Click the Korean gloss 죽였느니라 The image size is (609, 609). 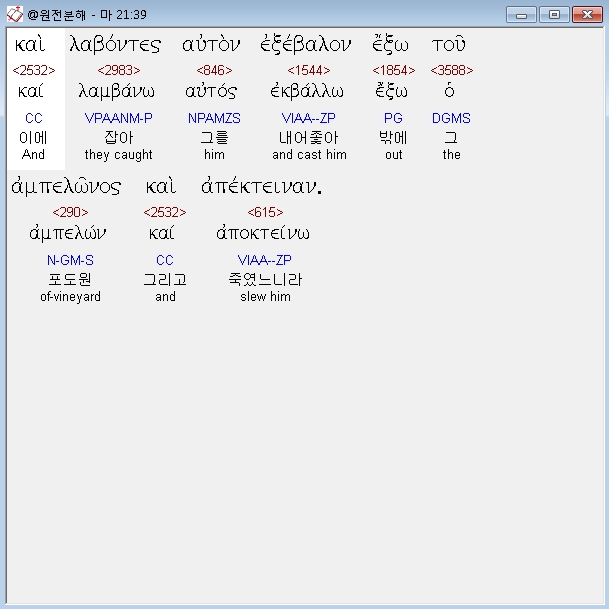tap(265, 279)
